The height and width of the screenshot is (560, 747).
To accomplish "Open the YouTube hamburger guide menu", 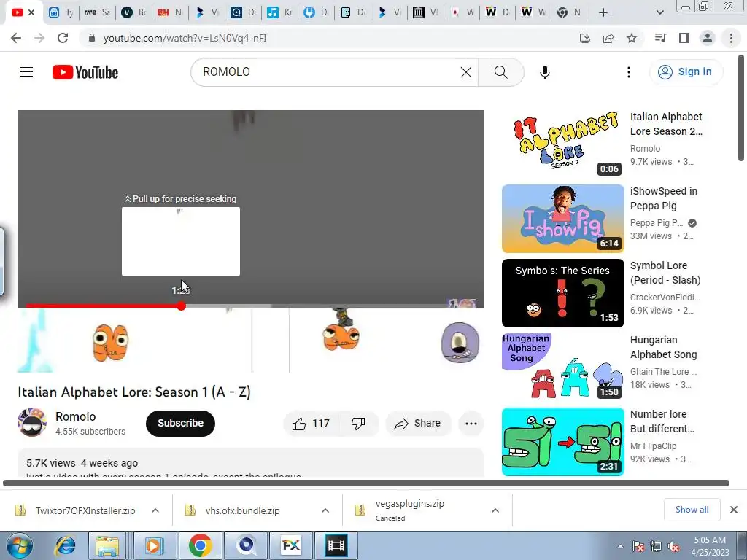I will (26, 72).
